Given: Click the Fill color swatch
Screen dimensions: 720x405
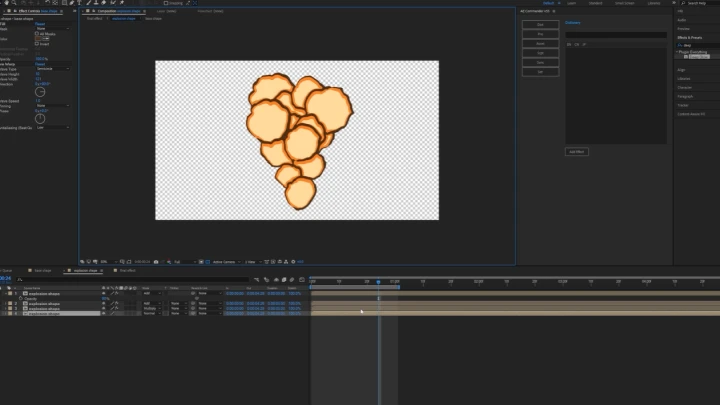Looking at the screenshot, I should (x=38, y=39).
